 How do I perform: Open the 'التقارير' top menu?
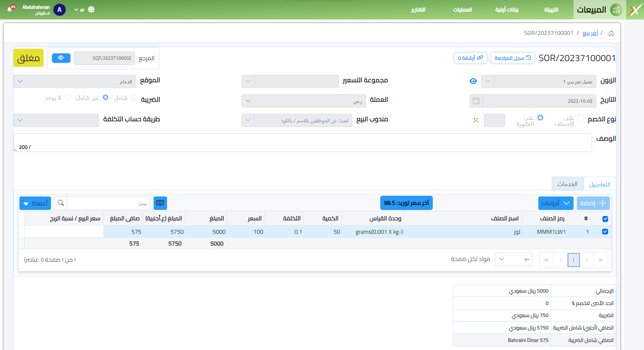418,10
